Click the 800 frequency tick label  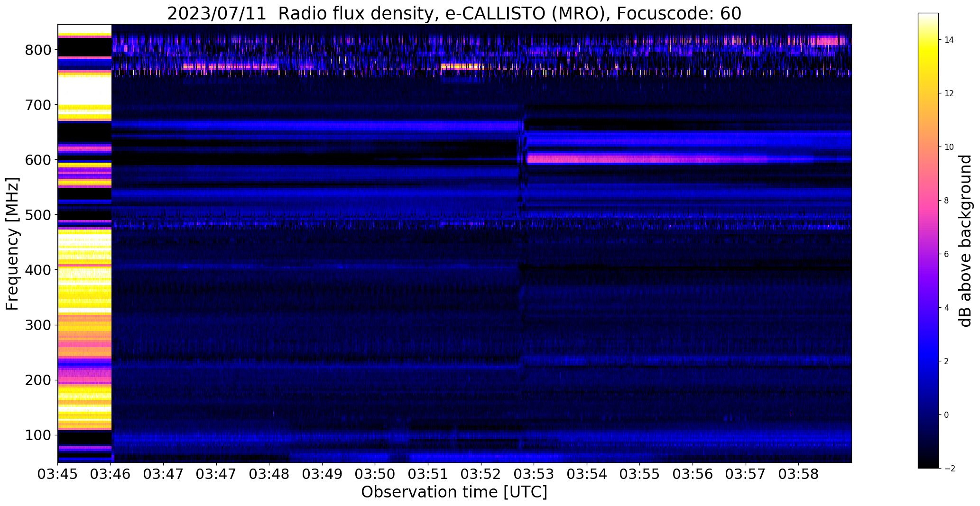(38, 50)
